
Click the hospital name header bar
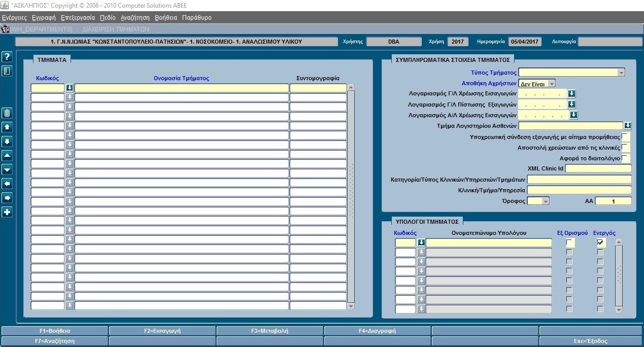(176, 42)
